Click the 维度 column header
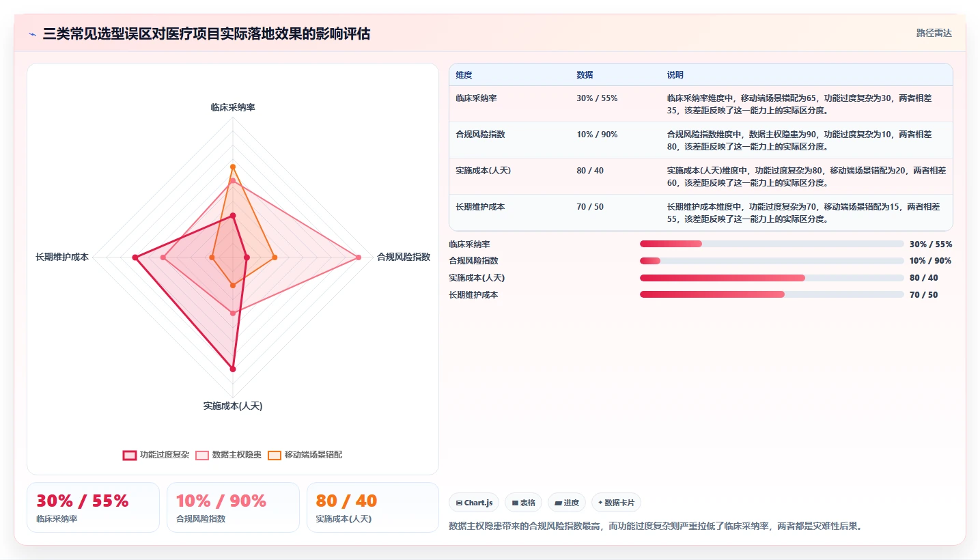The width and height of the screenshot is (980, 560). (x=464, y=75)
